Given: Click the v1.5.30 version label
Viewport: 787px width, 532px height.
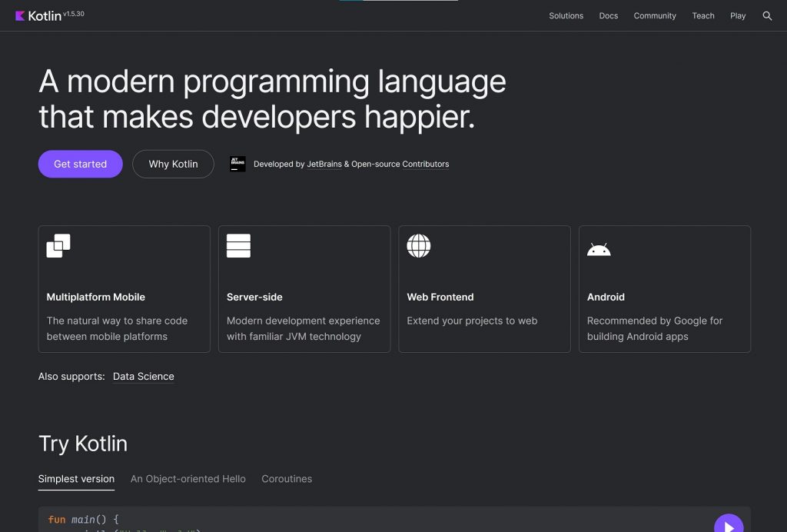Looking at the screenshot, I should [x=74, y=14].
